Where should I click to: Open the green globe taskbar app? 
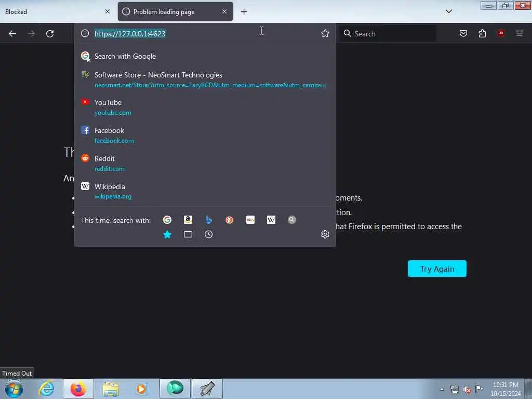175,389
